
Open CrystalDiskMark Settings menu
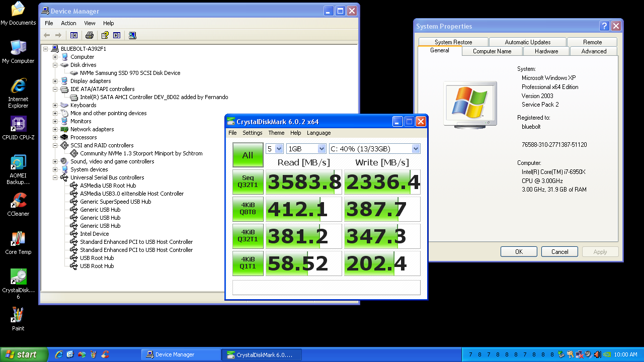253,133
